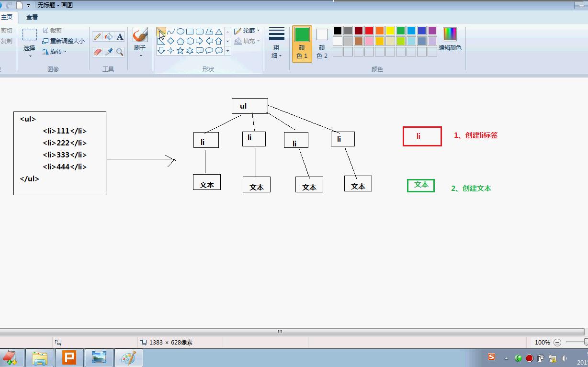Viewport: 588px width, 367px height.
Task: Switch to the 查看 tab
Action: pyautogui.click(x=31, y=17)
